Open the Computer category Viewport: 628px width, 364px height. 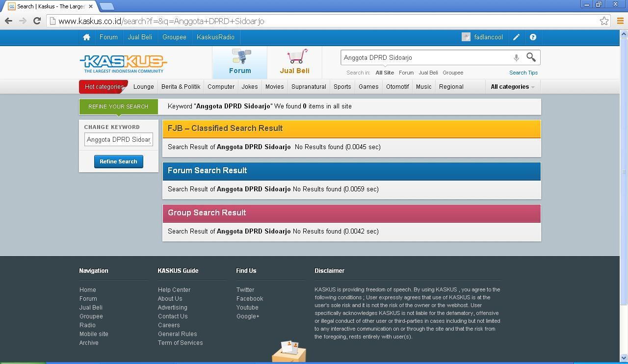click(x=221, y=87)
